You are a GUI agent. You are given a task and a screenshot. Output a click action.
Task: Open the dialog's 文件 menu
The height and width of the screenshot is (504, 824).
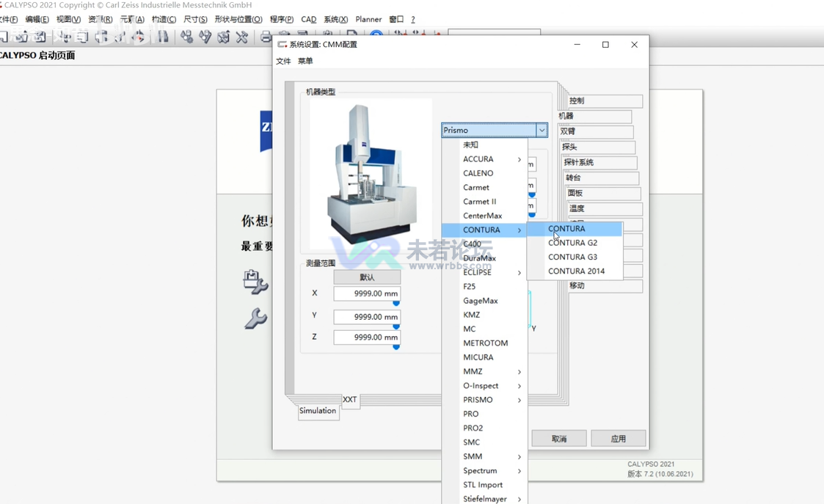283,61
